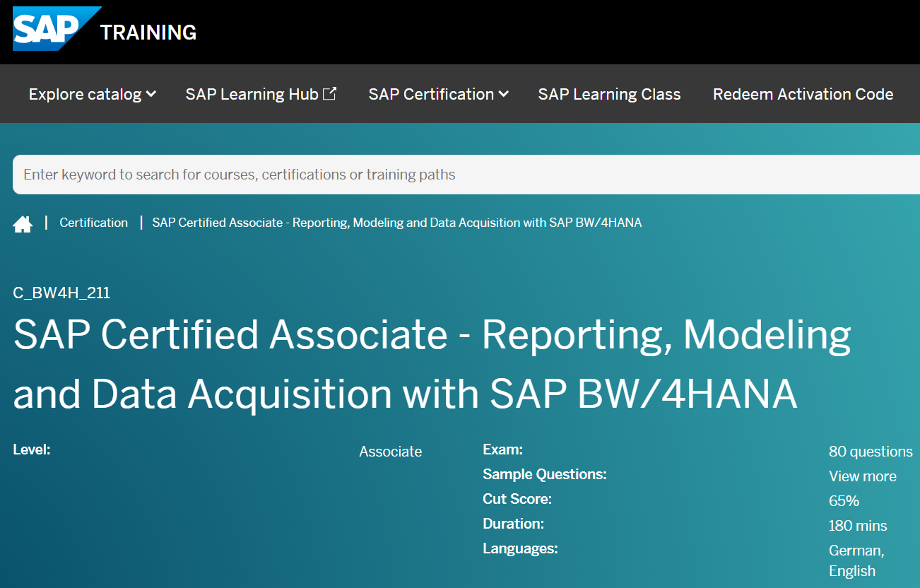The image size is (920, 588).
Task: Focus the course keyword search field
Action: pos(466,175)
